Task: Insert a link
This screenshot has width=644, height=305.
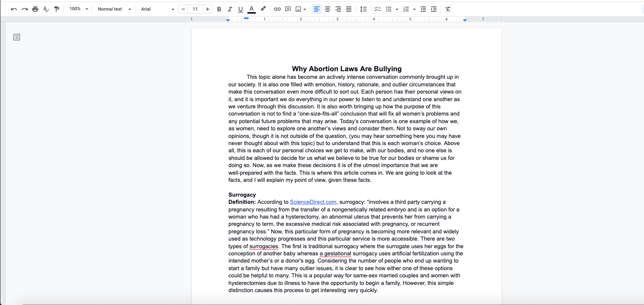Action: pos(277,9)
